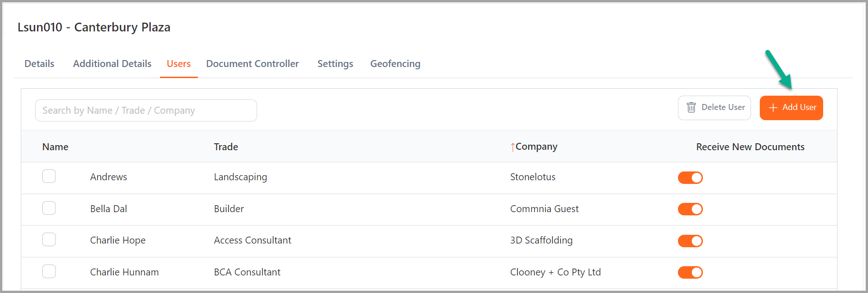Open the Details tab
The image size is (868, 293).
point(39,64)
